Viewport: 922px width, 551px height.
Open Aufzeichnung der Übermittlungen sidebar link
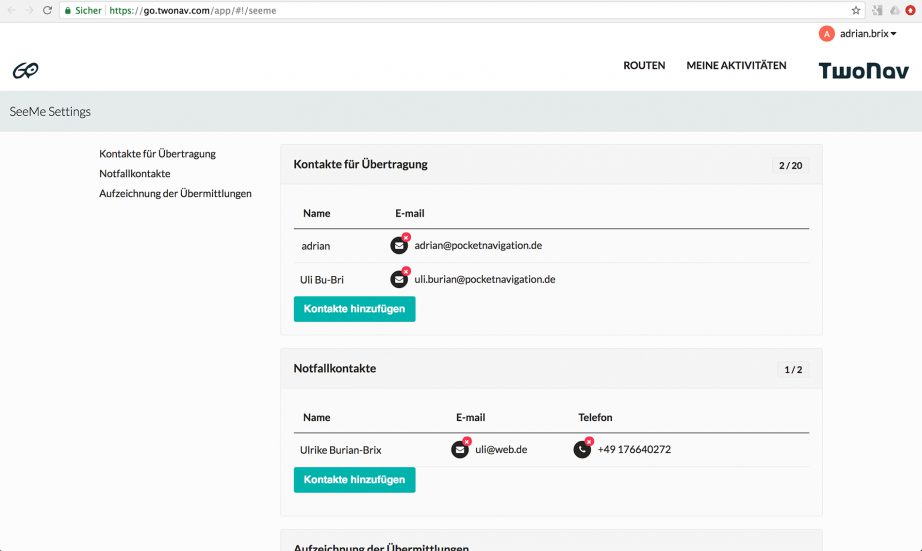click(175, 194)
